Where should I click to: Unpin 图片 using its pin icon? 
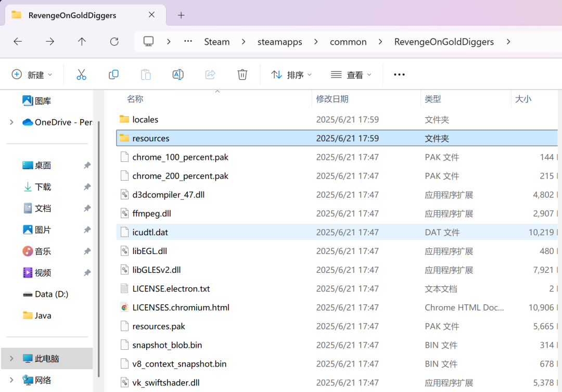pyautogui.click(x=87, y=230)
